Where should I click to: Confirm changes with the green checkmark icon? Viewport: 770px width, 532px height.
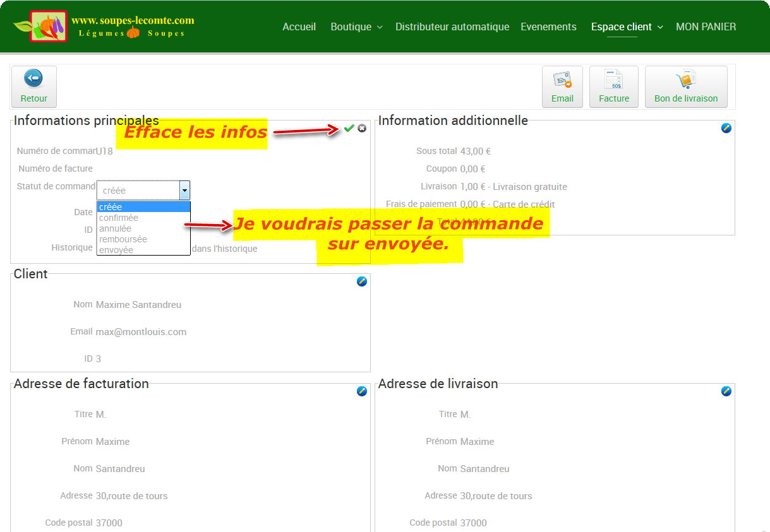click(349, 128)
